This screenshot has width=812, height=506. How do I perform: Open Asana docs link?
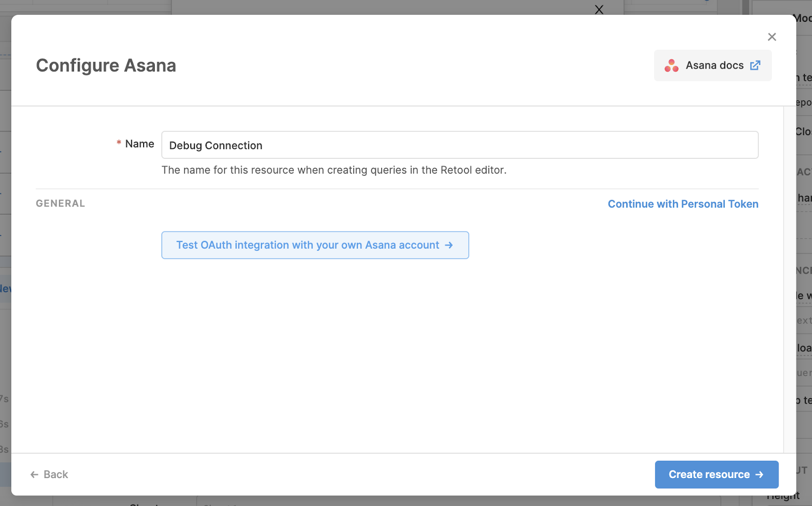pos(713,65)
